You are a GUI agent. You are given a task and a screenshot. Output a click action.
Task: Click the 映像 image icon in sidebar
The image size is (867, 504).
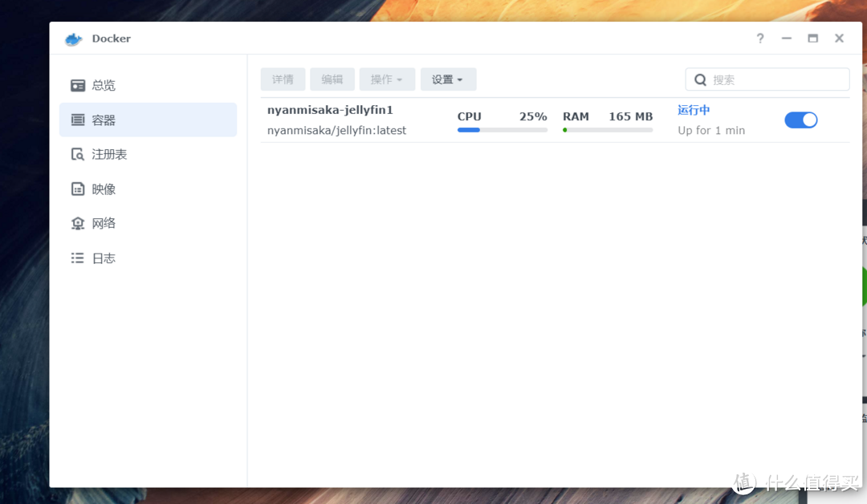pyautogui.click(x=78, y=189)
